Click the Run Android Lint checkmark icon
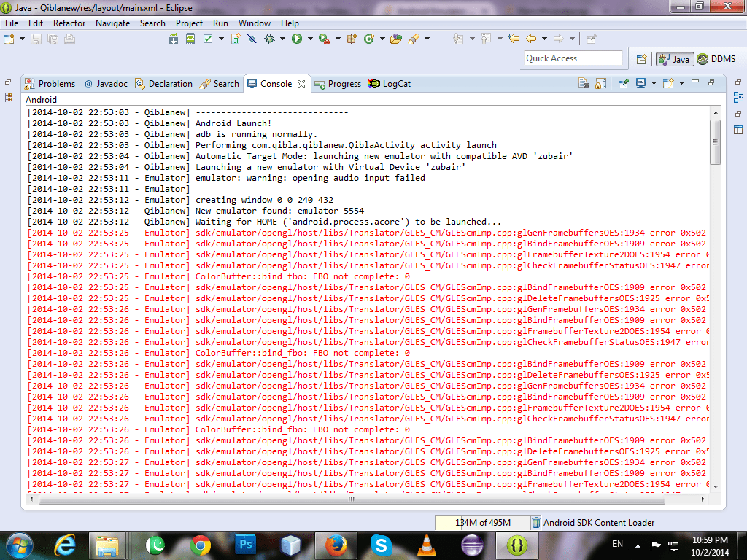 208,39
